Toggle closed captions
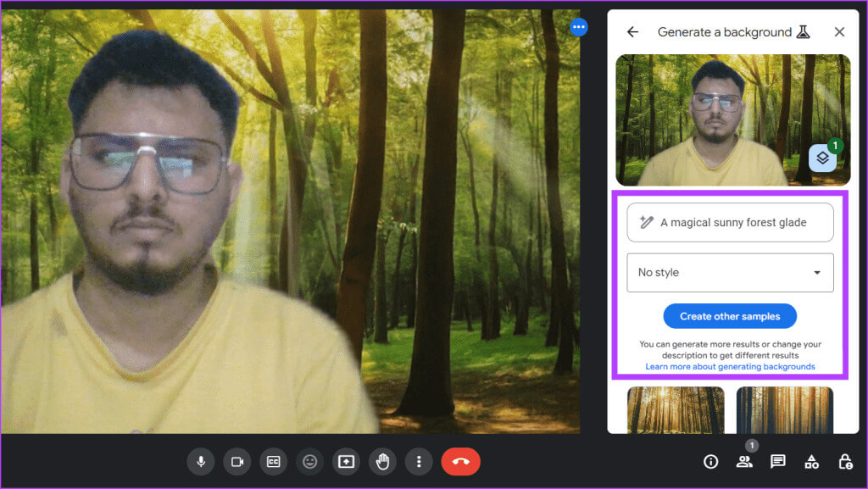Image resolution: width=868 pixels, height=489 pixels. coord(274,461)
